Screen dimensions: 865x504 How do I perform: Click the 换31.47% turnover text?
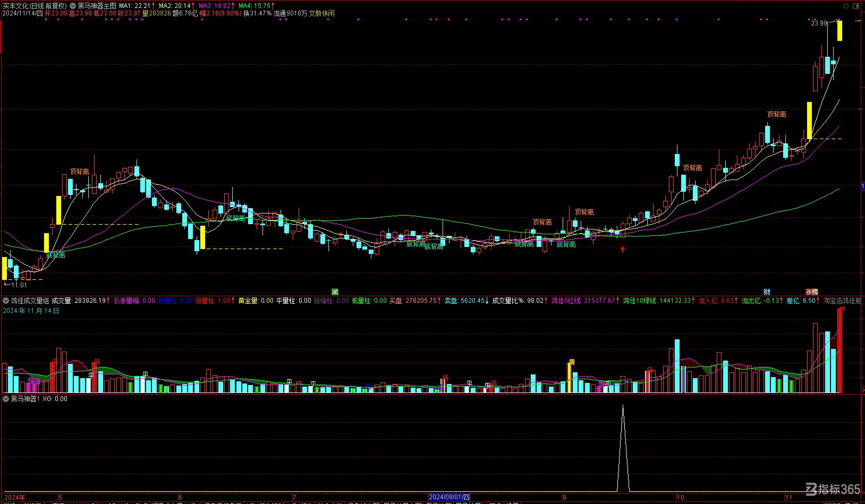click(257, 13)
